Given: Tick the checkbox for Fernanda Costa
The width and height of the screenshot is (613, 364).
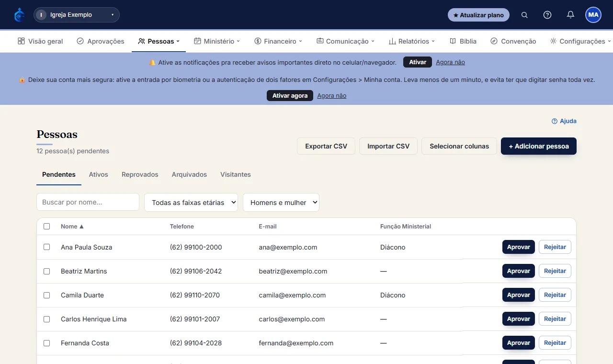Looking at the screenshot, I should pyautogui.click(x=46, y=343).
